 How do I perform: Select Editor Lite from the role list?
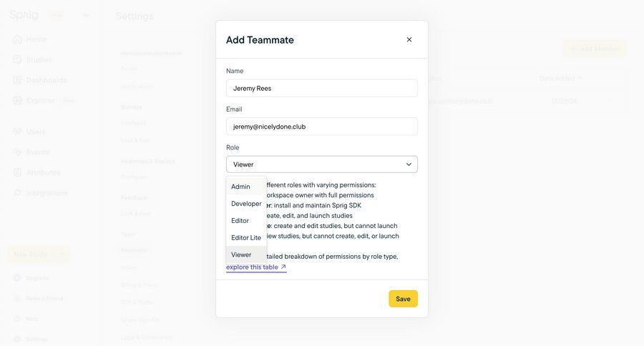click(x=246, y=238)
